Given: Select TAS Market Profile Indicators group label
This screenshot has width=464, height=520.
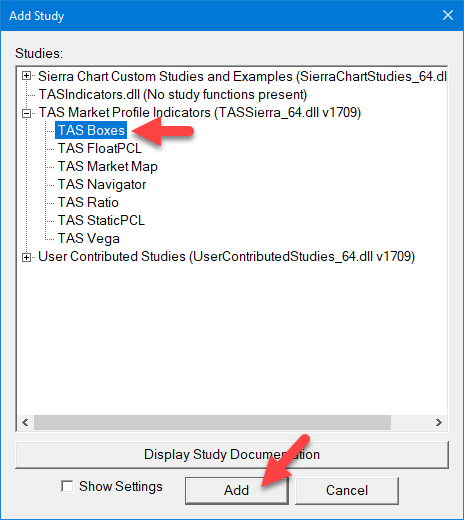Looking at the screenshot, I should [x=200, y=112].
